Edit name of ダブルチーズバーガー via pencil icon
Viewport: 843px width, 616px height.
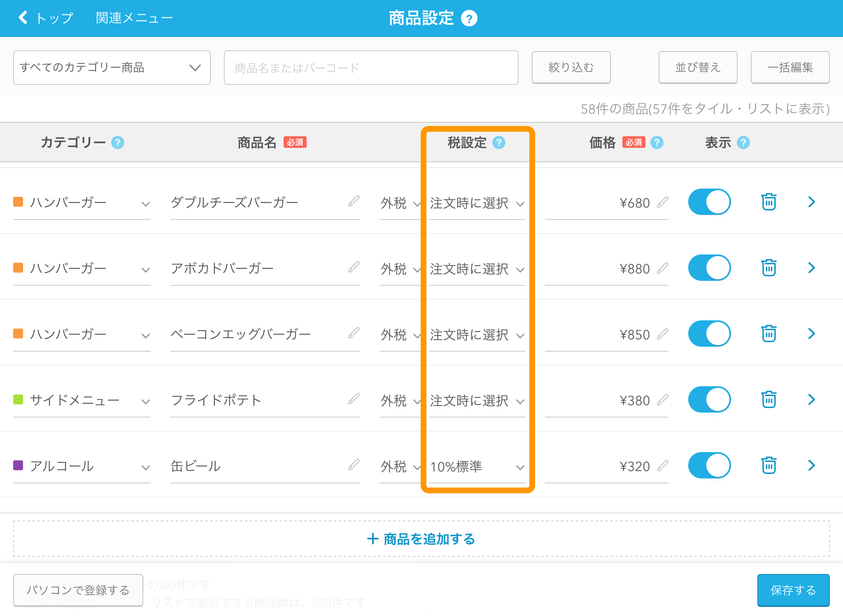point(354,201)
